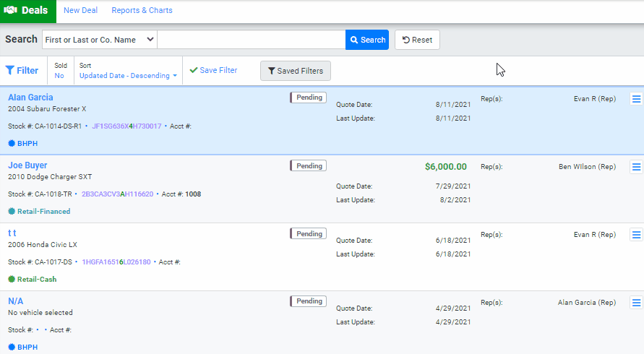Open the hamburger menu for N/A deal
This screenshot has height=354, width=644.
coord(636,303)
